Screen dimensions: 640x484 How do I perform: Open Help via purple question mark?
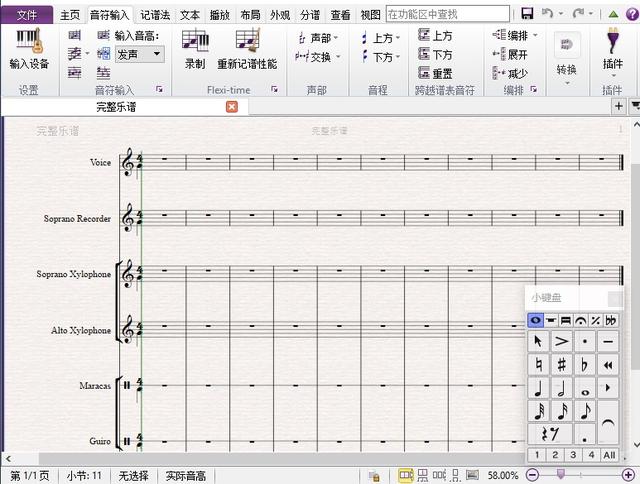point(632,14)
